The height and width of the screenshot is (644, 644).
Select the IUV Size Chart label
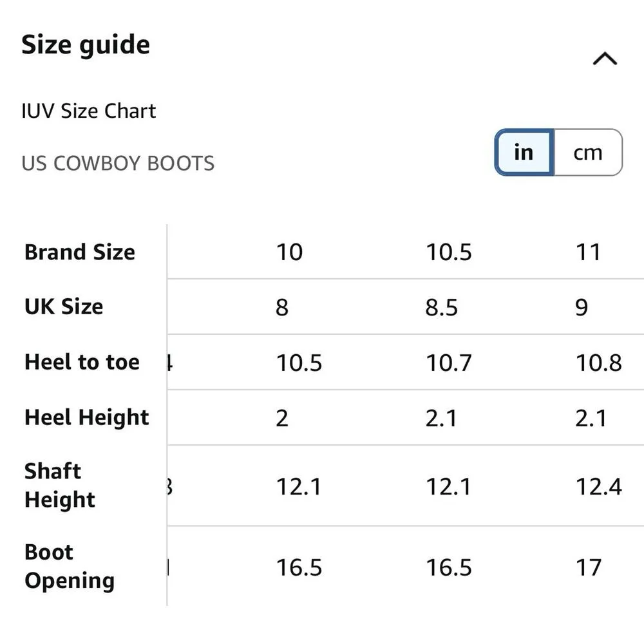click(x=89, y=111)
